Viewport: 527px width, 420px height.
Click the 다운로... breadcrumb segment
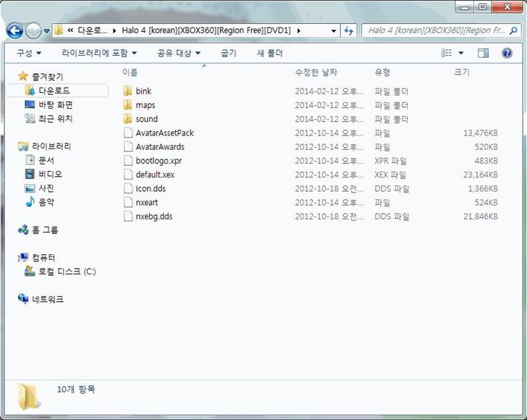[x=93, y=30]
